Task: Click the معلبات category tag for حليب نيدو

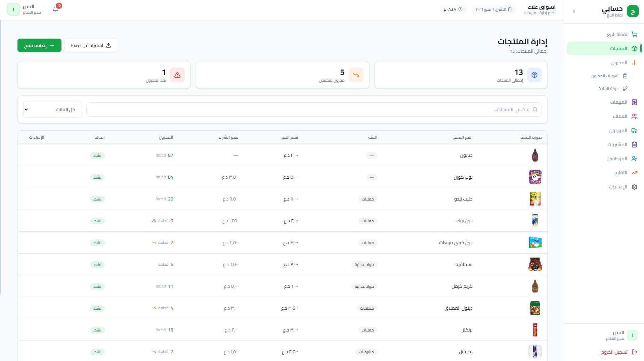Action: (368, 199)
